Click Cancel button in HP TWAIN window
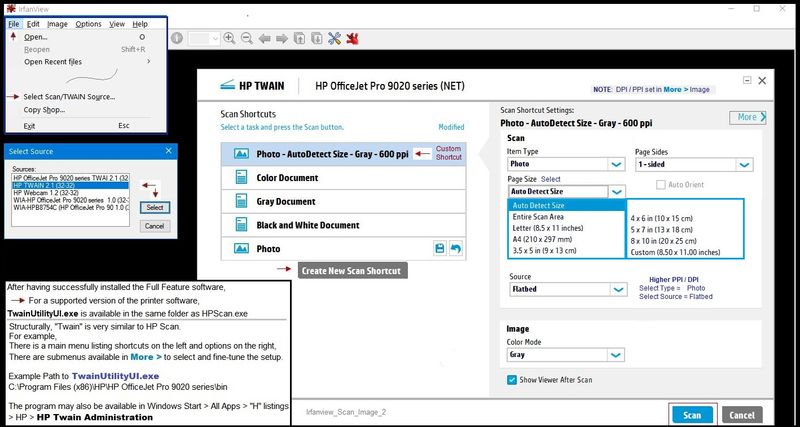This screenshot has height=427, width=800. point(742,415)
